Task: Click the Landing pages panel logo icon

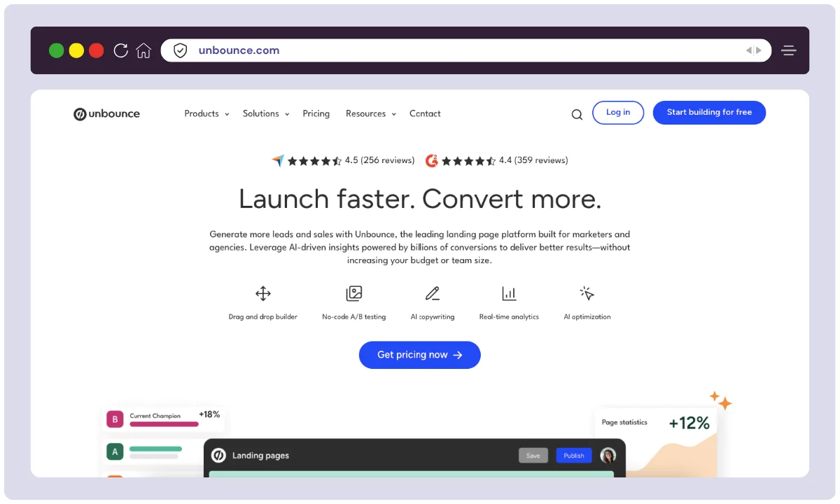Action: [218, 456]
